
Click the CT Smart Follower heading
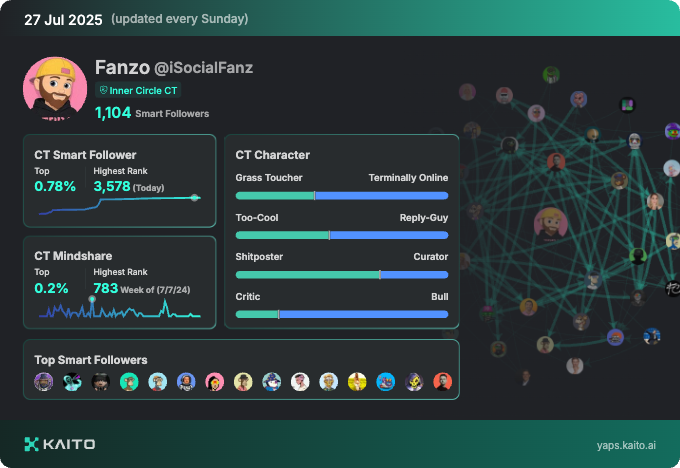[x=85, y=155]
